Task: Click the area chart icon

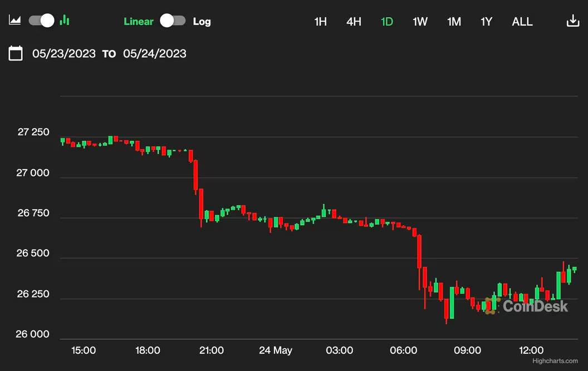Action: (x=15, y=21)
